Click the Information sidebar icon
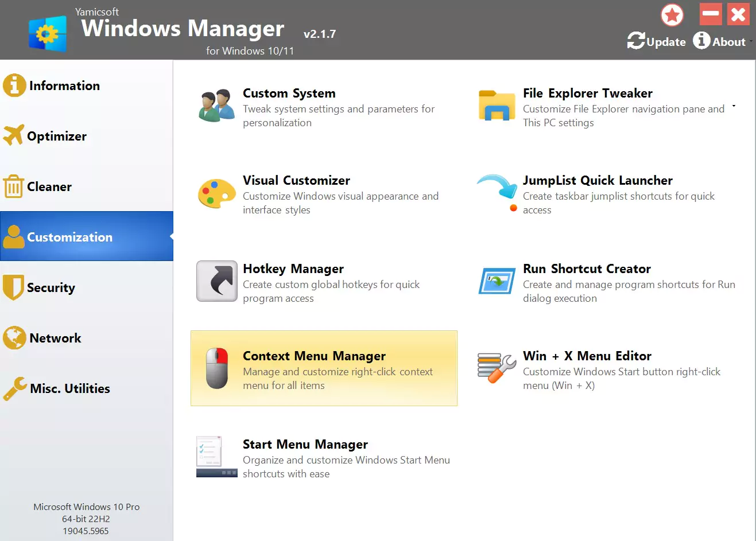The height and width of the screenshot is (541, 756). pyautogui.click(x=14, y=85)
